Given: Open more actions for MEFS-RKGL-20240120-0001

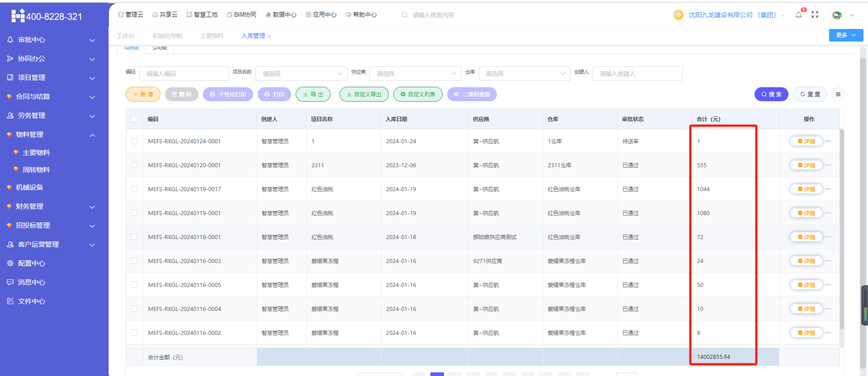Looking at the screenshot, I should (x=828, y=165).
